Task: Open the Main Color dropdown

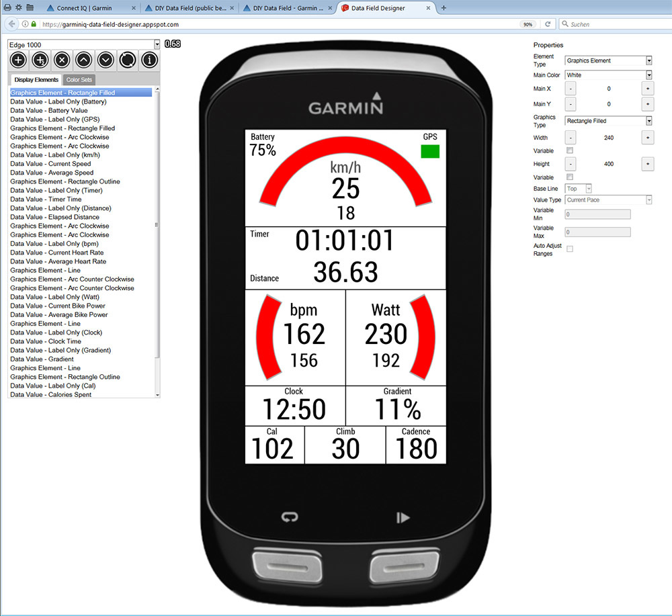Action: [649, 75]
